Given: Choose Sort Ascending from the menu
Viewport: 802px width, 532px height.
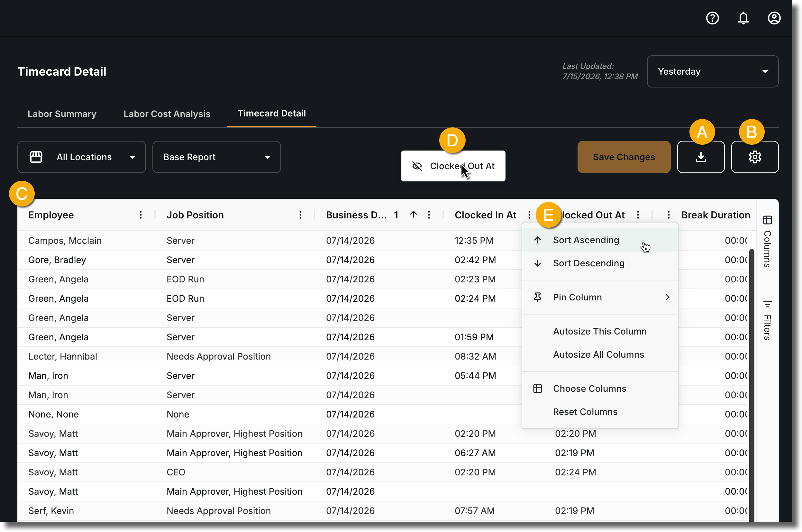Looking at the screenshot, I should [x=599, y=240].
